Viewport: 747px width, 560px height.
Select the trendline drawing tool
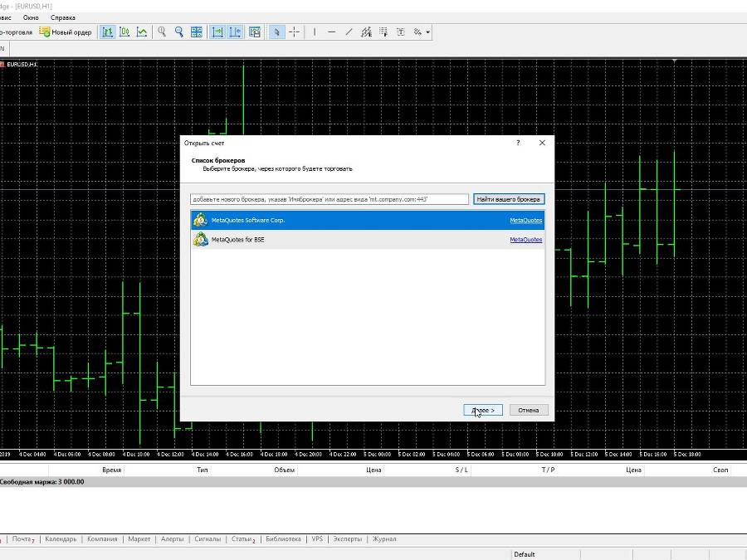[x=349, y=32]
